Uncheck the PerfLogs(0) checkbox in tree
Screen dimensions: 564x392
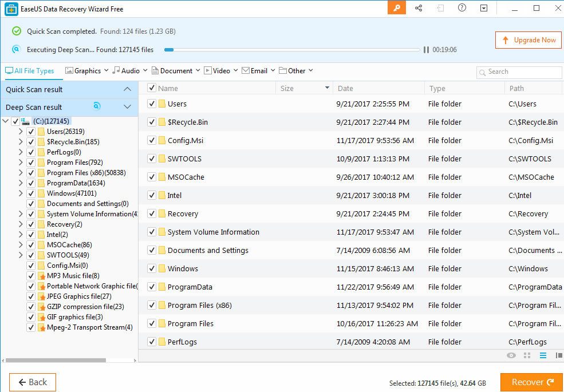(x=31, y=152)
